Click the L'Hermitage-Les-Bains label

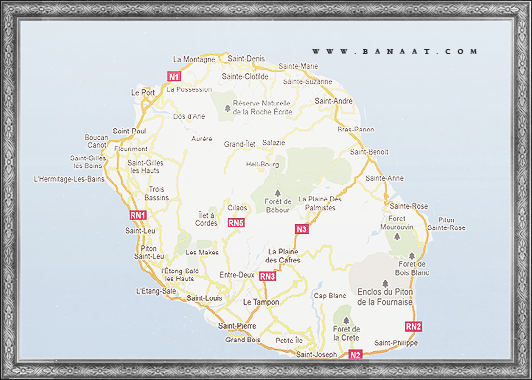tap(69, 179)
